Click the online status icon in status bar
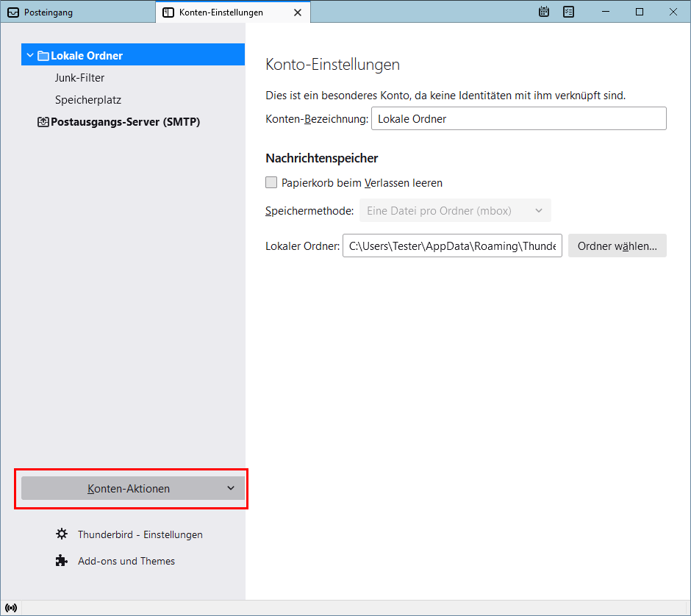 point(11,608)
